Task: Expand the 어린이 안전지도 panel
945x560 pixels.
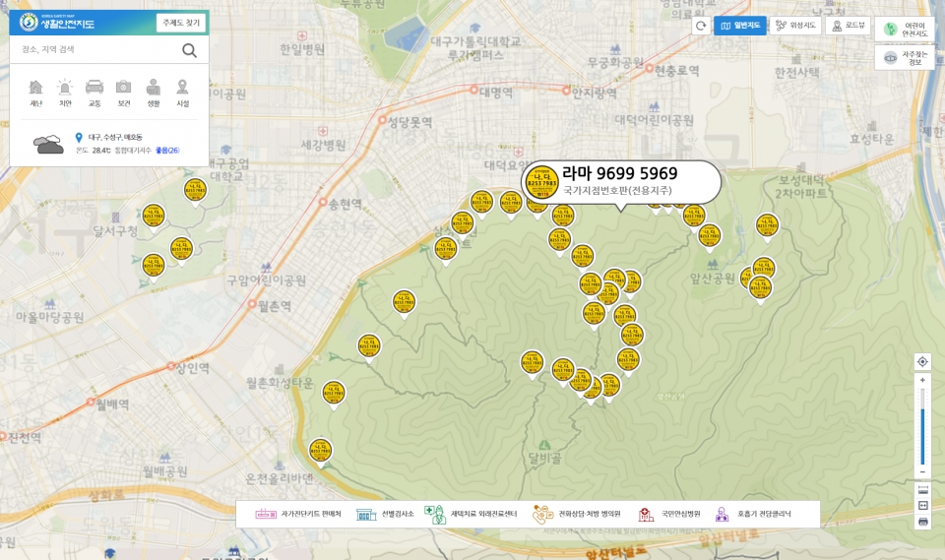Action: pos(905,30)
